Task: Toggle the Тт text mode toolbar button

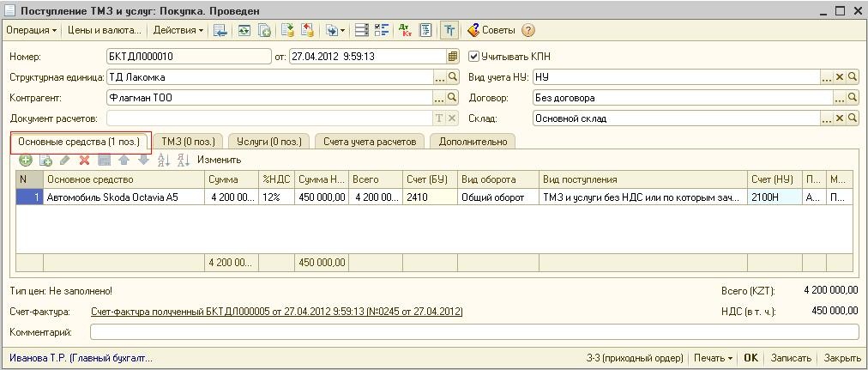Action: [449, 31]
